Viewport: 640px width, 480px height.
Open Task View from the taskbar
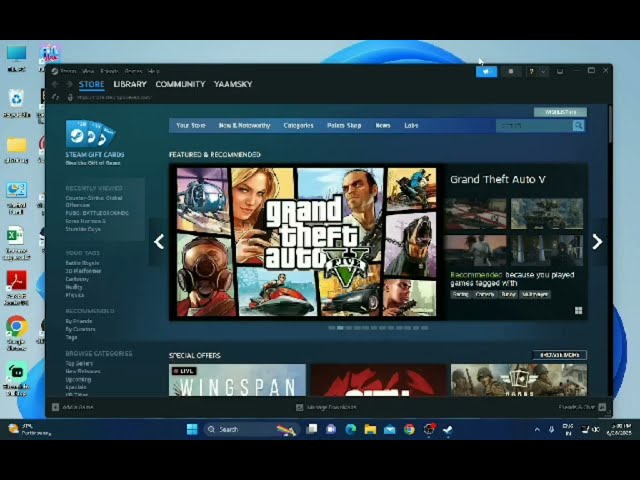pos(312,429)
